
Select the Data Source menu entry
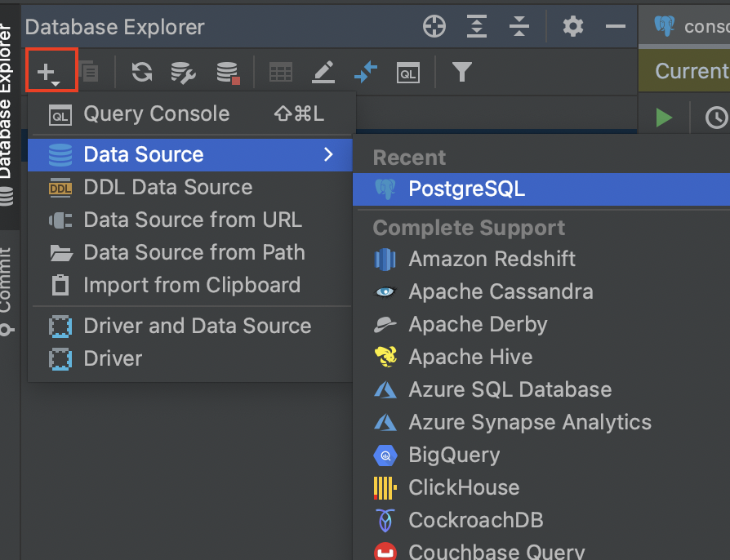point(190,154)
